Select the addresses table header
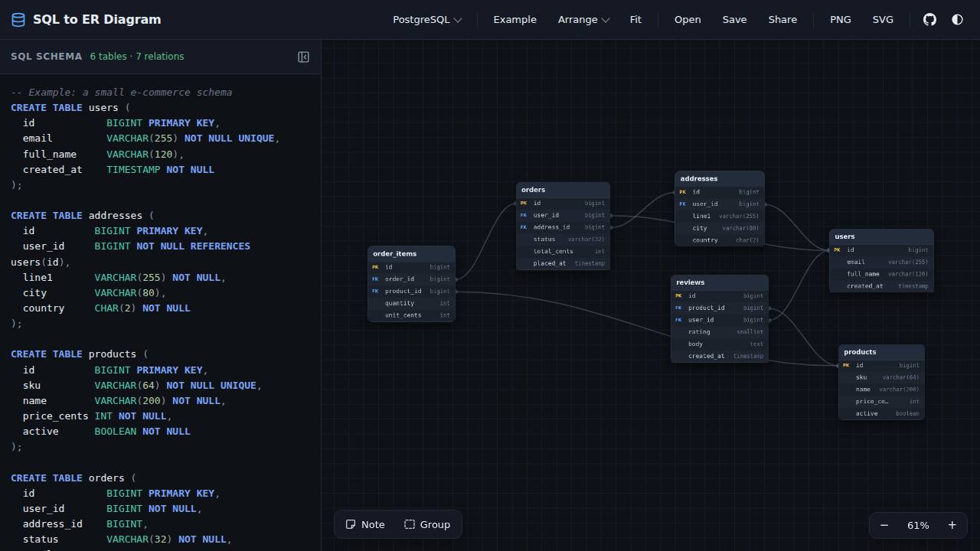Image resolution: width=980 pixels, height=551 pixels. [x=719, y=178]
